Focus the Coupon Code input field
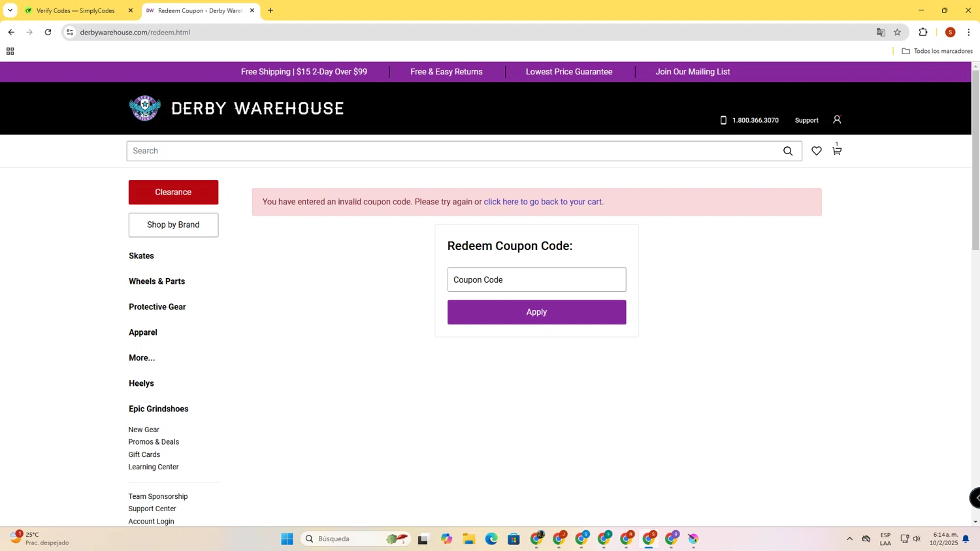This screenshot has width=980, height=551. coord(536,279)
